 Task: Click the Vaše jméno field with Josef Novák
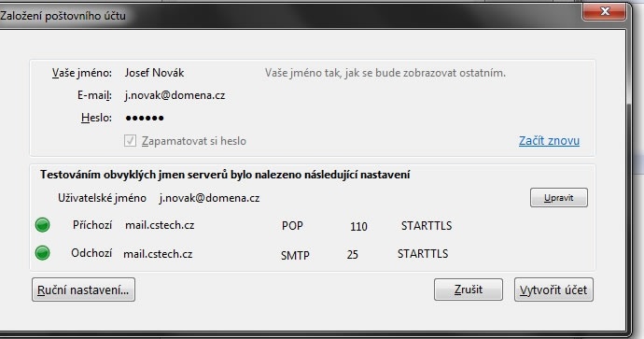[154, 73]
